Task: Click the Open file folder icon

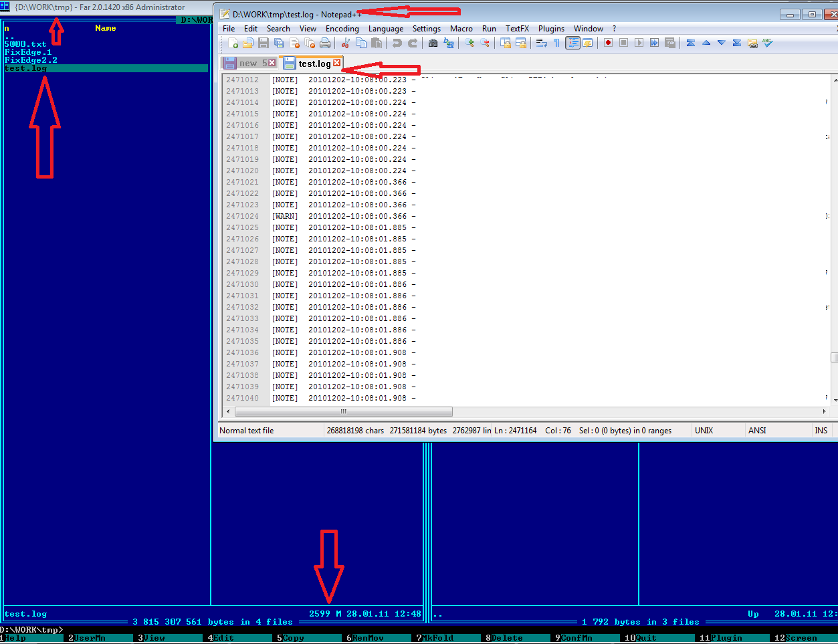Action: point(248,43)
